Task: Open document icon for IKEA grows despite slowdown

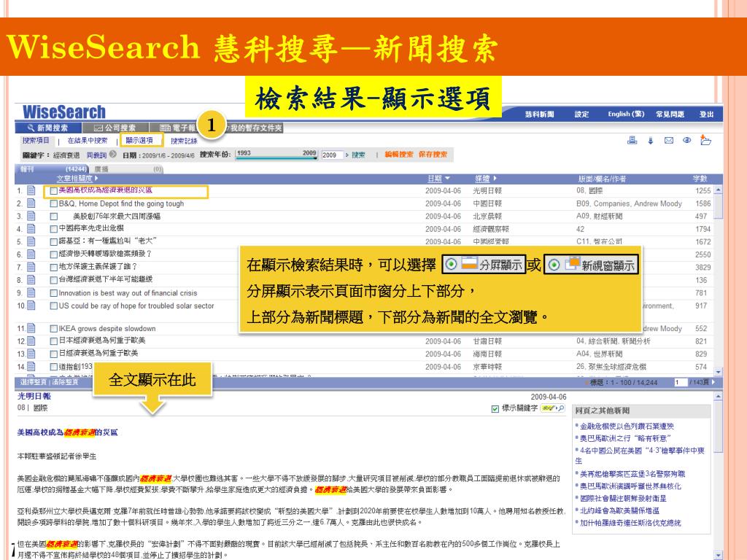Action: pos(31,328)
